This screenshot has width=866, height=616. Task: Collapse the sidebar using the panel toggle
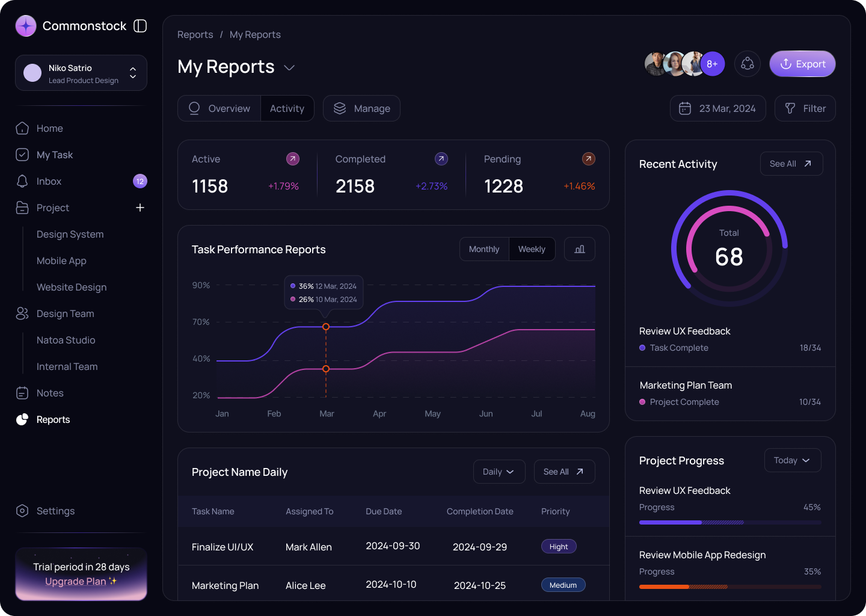[140, 26]
